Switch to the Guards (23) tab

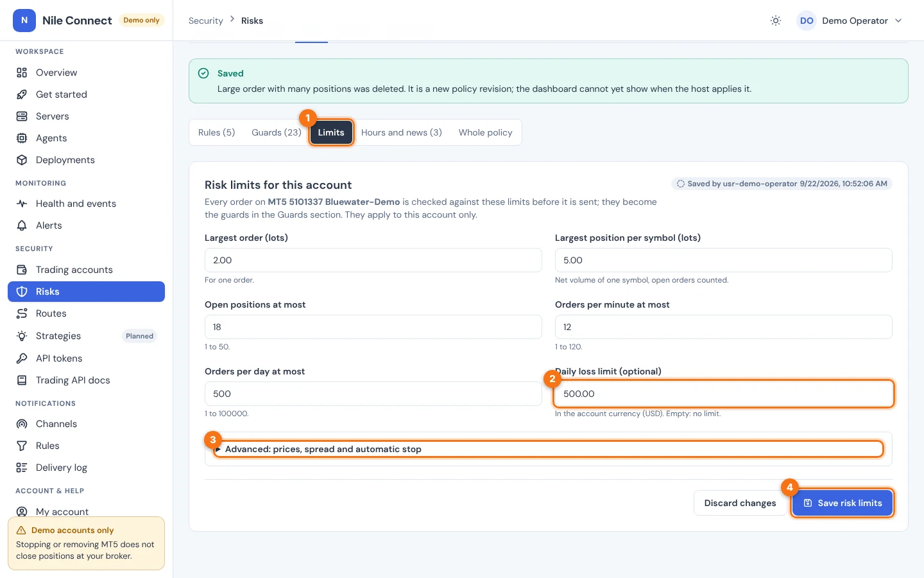coord(277,132)
